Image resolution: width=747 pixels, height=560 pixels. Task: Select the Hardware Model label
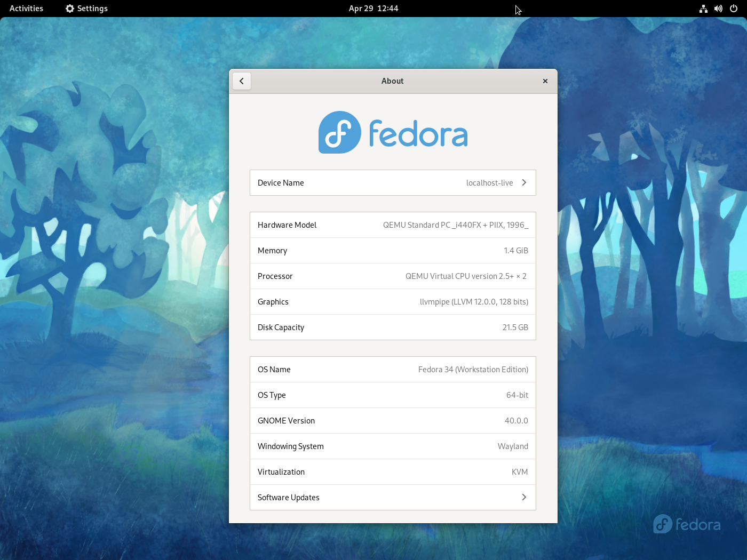point(287,225)
